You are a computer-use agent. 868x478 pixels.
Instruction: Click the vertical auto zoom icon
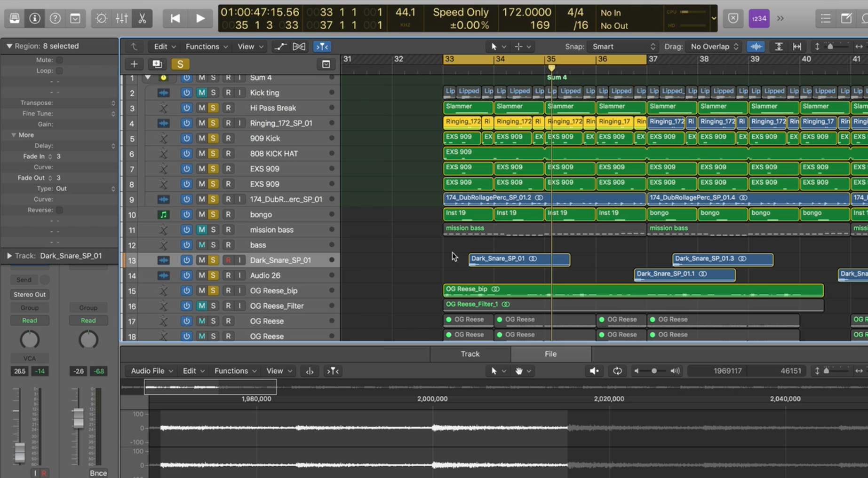[779, 47]
